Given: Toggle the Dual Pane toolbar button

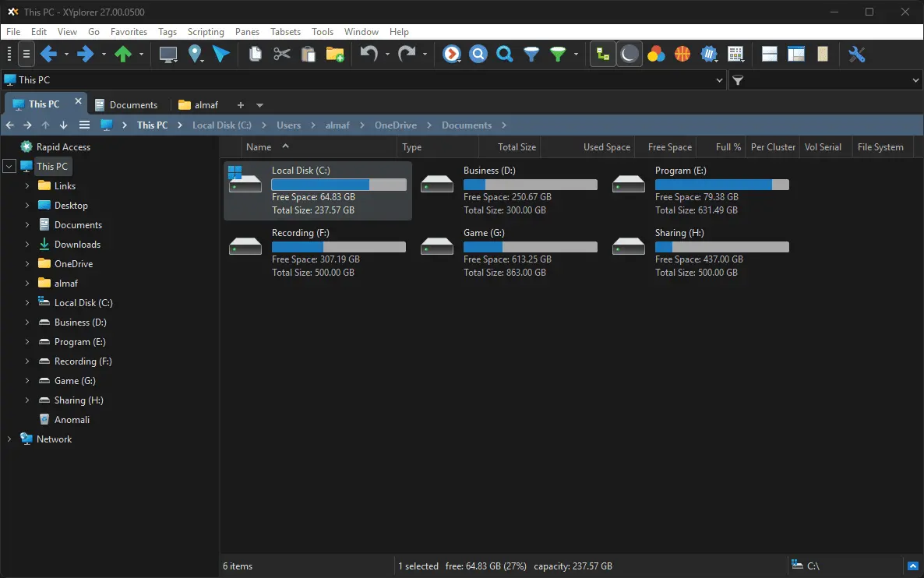Looking at the screenshot, I should [770, 55].
